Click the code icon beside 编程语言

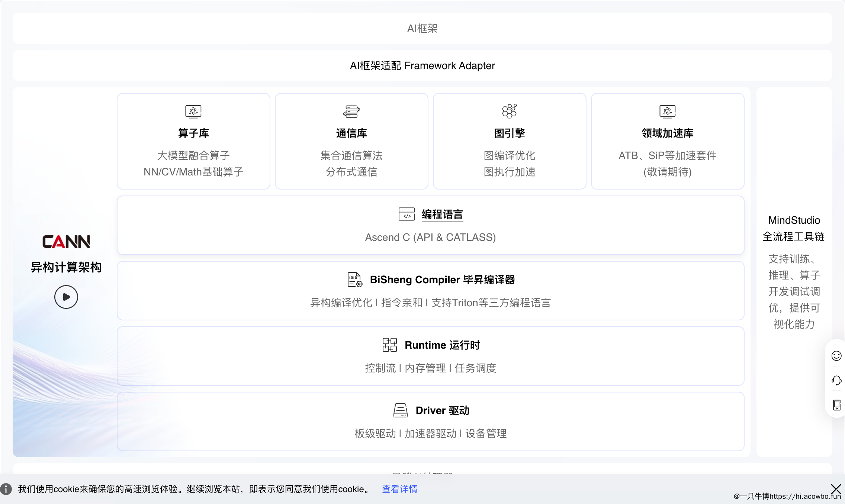(x=406, y=214)
